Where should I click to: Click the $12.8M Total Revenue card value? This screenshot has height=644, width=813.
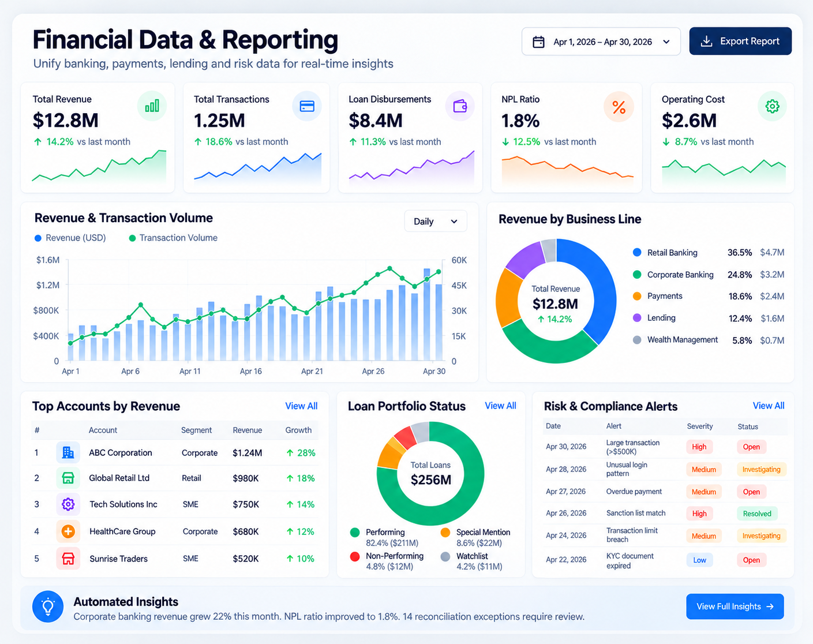pyautogui.click(x=66, y=121)
